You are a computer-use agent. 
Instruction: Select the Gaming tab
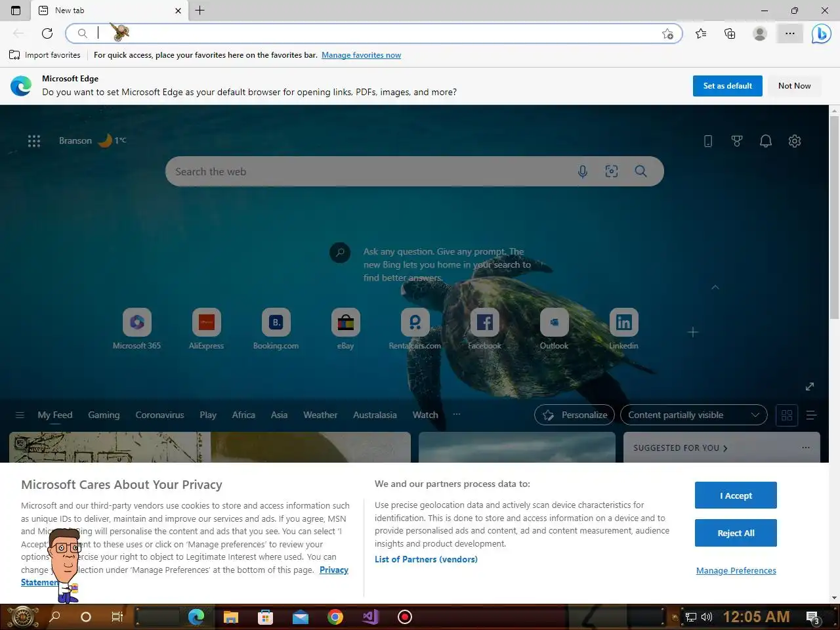point(104,415)
